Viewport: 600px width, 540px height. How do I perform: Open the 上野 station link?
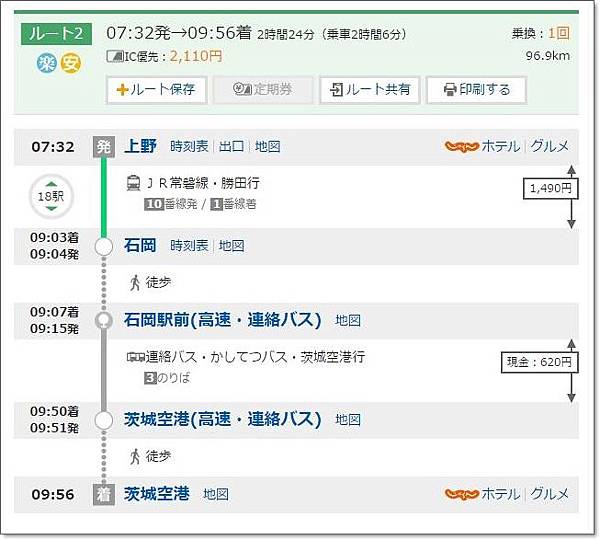pos(140,147)
